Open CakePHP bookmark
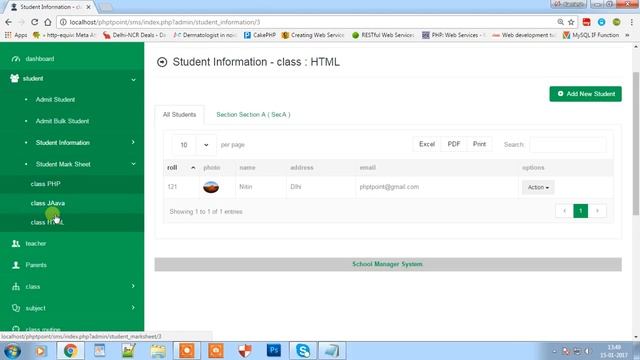This screenshot has width=640, height=360. coord(260,35)
